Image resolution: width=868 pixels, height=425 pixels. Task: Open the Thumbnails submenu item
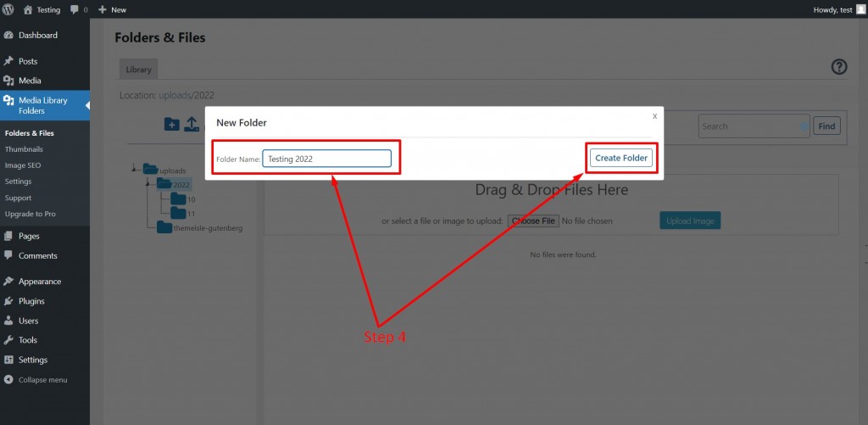24,149
